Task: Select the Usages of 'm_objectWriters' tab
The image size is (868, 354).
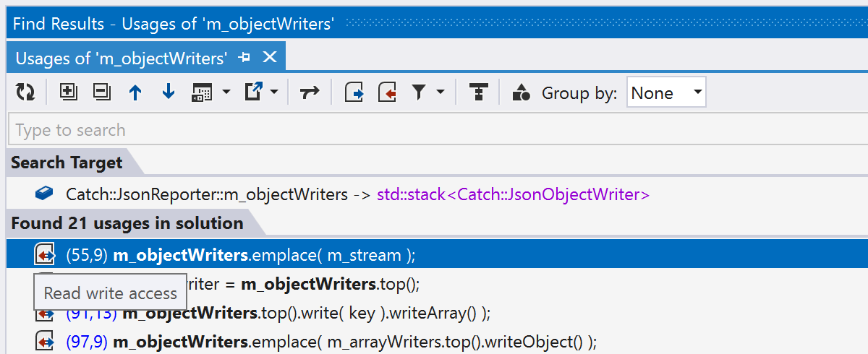Action: coord(122,58)
